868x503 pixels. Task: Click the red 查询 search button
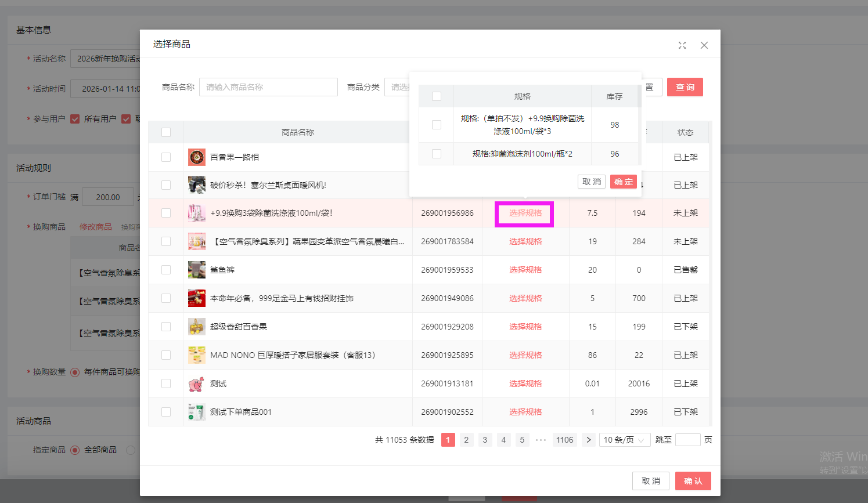[x=685, y=87]
